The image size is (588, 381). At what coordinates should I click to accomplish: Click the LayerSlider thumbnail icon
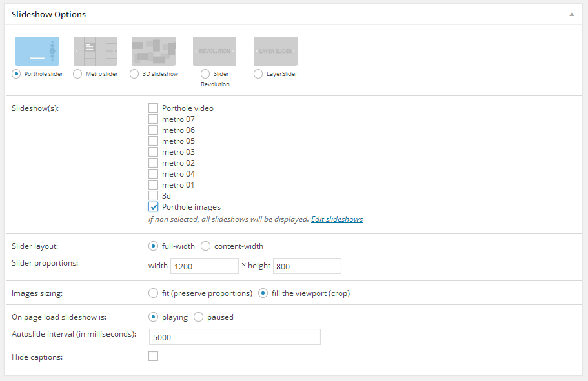point(276,51)
